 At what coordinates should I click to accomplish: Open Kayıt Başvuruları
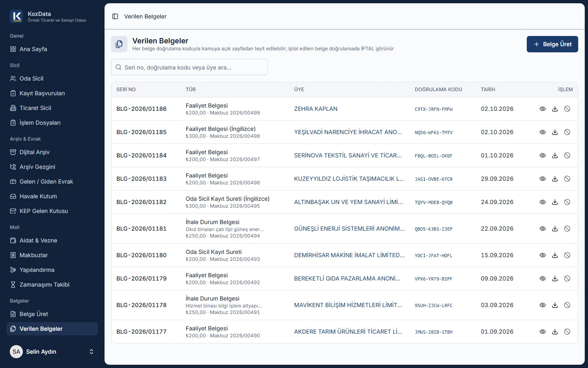52,93
